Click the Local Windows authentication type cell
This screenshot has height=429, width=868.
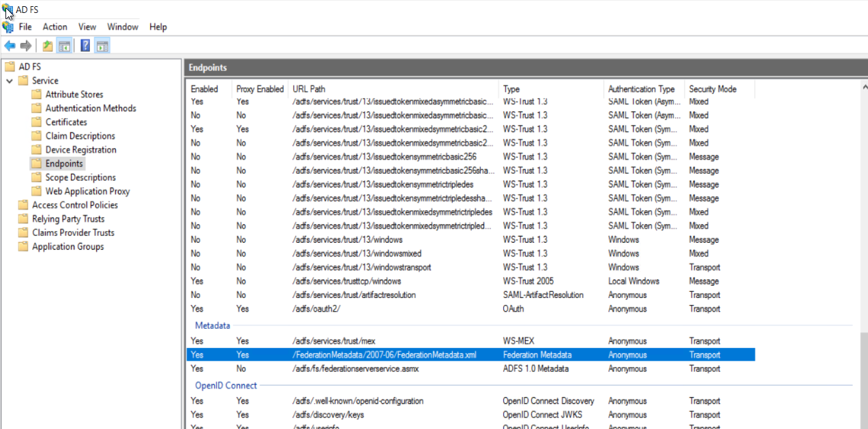coord(633,281)
